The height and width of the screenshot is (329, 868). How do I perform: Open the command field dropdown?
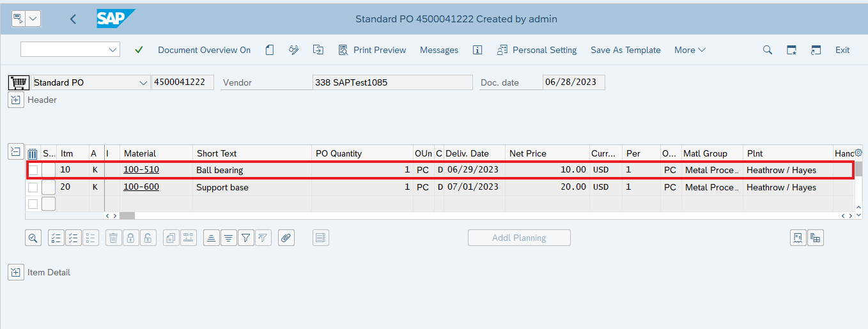click(x=113, y=50)
